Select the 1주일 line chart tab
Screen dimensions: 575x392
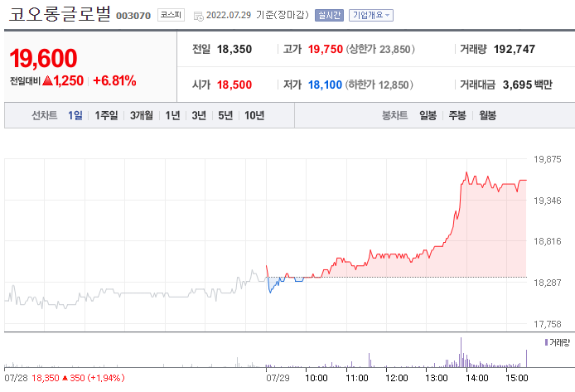pos(106,115)
